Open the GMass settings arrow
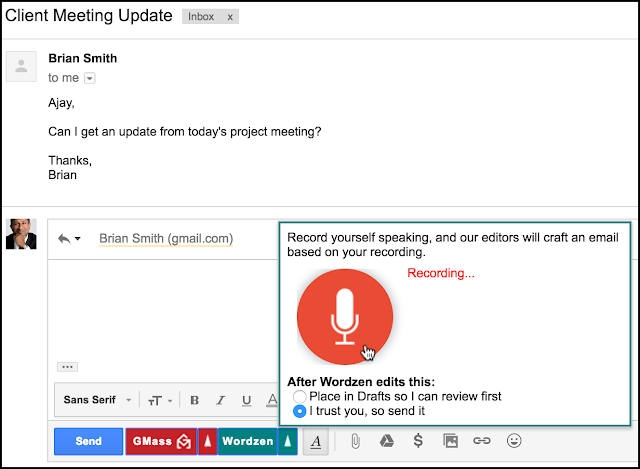The image size is (640, 469). [208, 441]
